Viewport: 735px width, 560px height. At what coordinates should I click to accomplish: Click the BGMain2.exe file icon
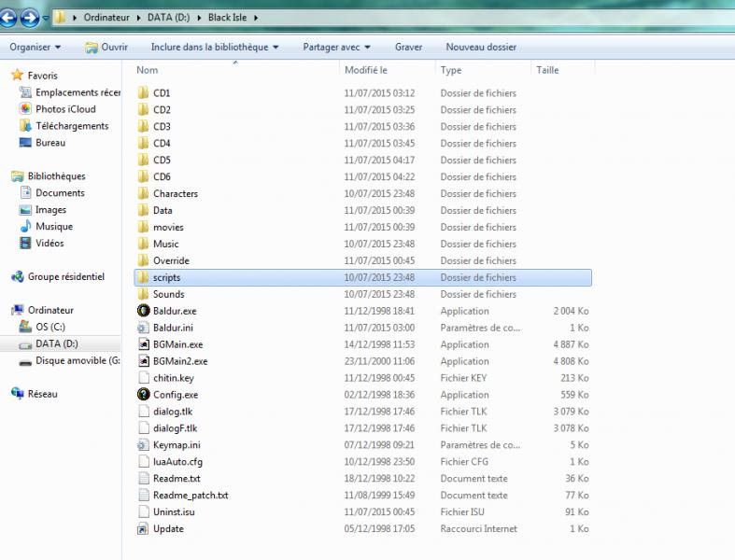pyautogui.click(x=144, y=361)
